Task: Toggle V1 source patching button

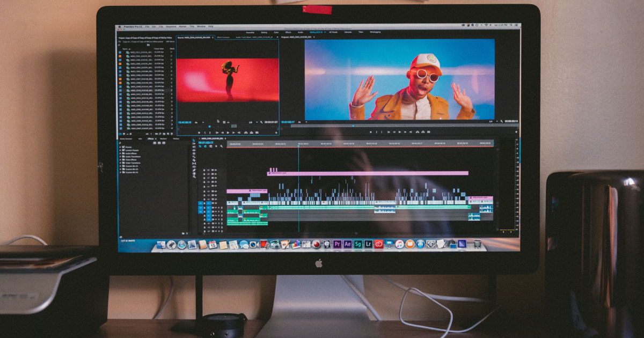Action: point(201,203)
